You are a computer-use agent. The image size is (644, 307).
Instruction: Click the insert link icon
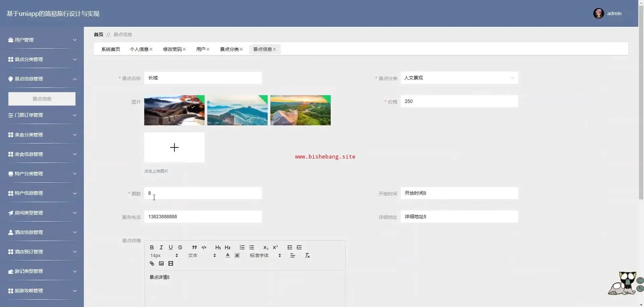click(x=152, y=263)
